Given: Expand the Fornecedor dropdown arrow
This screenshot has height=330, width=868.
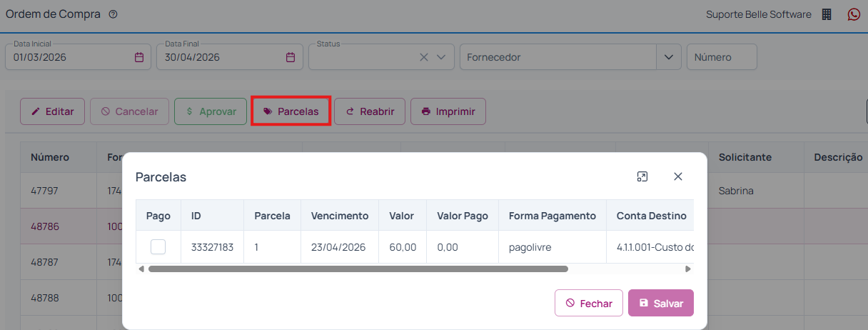Looking at the screenshot, I should click(668, 57).
